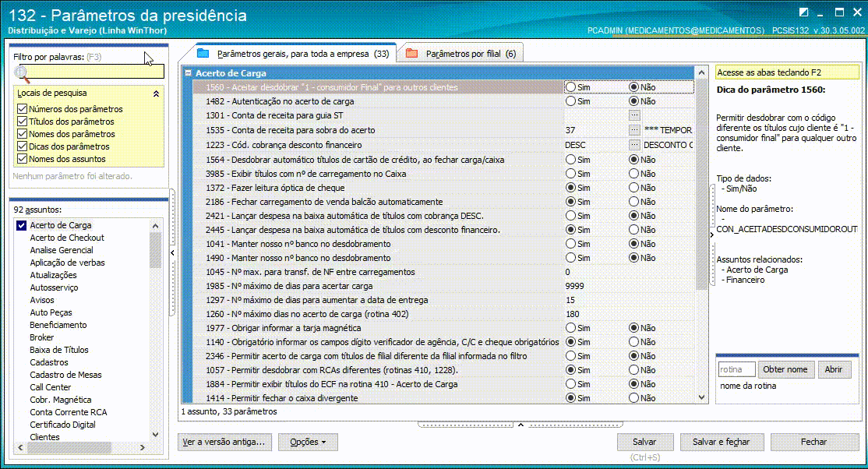This screenshot has width=868, height=469.
Task: Click value 15 for parameter 1297
Action: pos(570,300)
